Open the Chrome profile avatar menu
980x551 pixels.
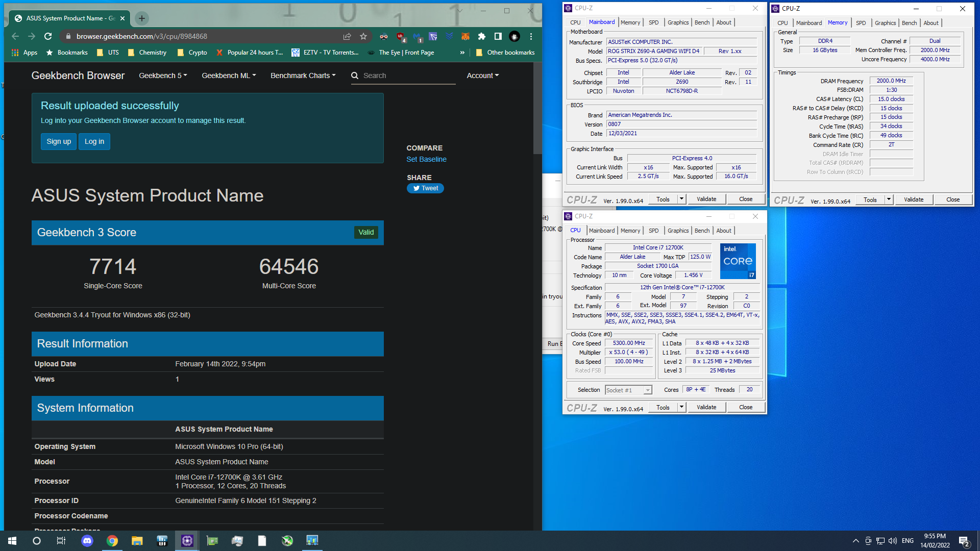click(514, 36)
